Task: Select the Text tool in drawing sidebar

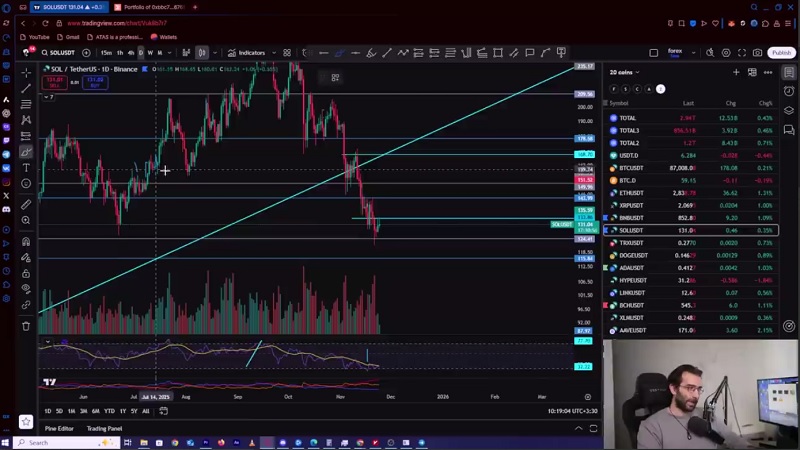Action: (x=26, y=168)
